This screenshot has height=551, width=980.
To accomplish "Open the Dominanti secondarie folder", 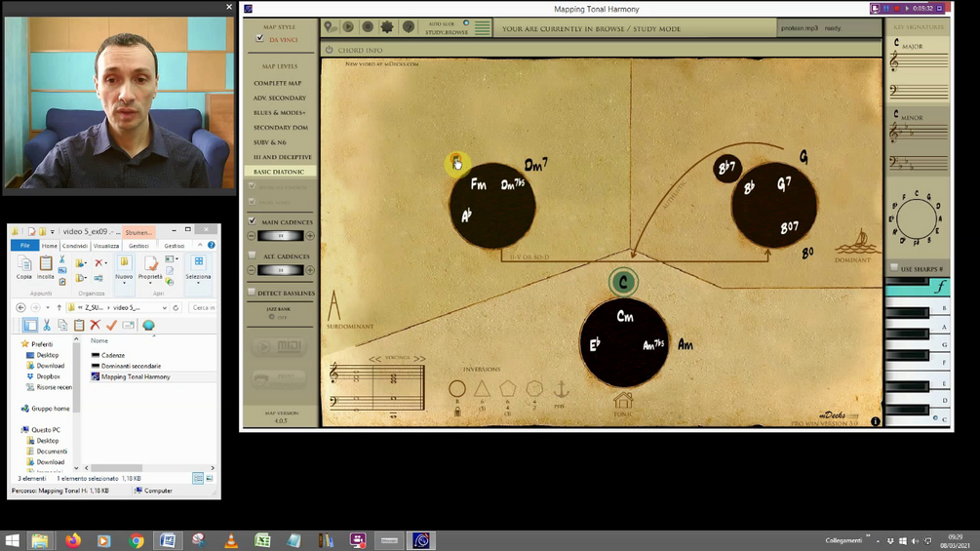I will click(x=125, y=366).
